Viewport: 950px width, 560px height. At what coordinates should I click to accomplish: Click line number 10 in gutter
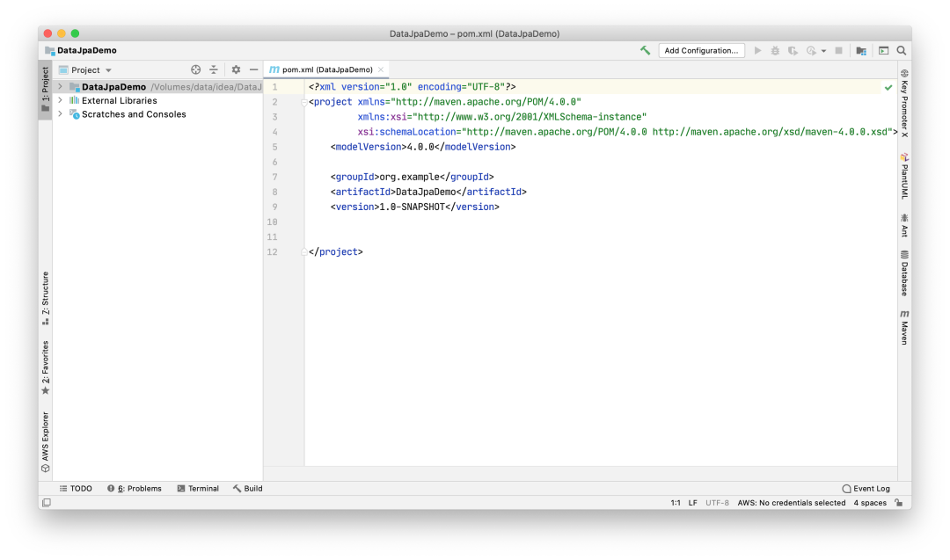pyautogui.click(x=272, y=222)
